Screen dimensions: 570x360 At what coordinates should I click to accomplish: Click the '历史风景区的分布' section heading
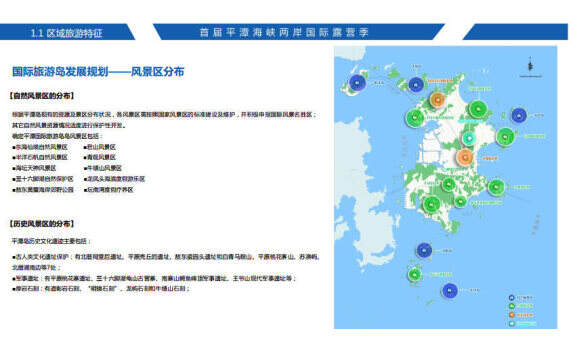click(x=42, y=224)
